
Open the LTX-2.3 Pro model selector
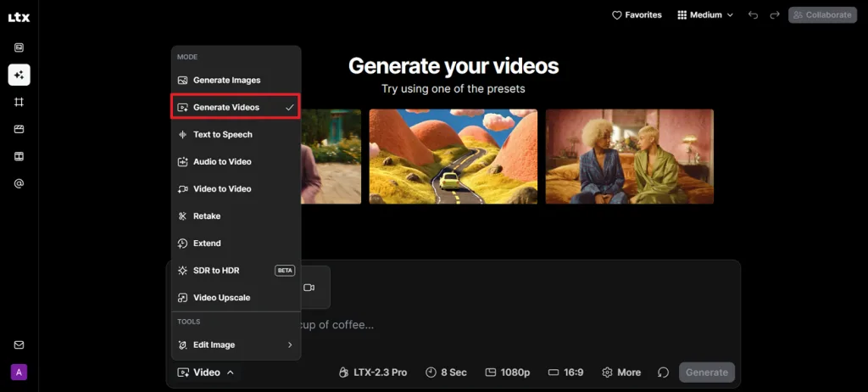point(373,372)
